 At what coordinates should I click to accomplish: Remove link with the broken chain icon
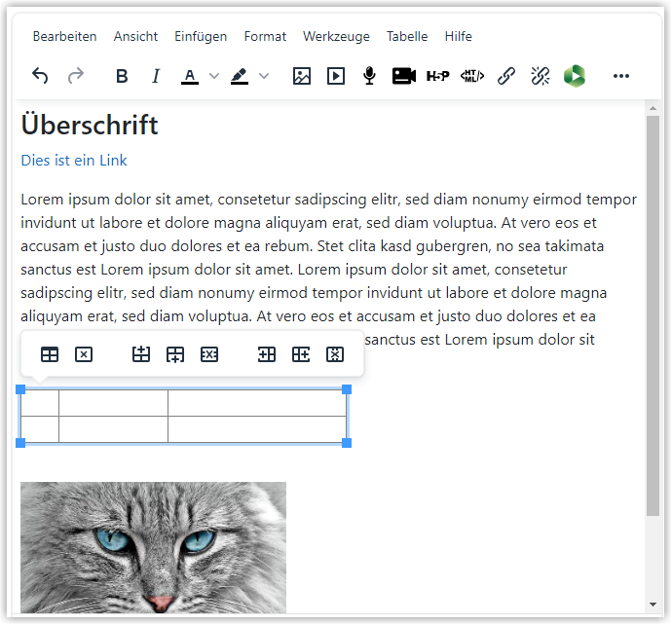coord(541,76)
